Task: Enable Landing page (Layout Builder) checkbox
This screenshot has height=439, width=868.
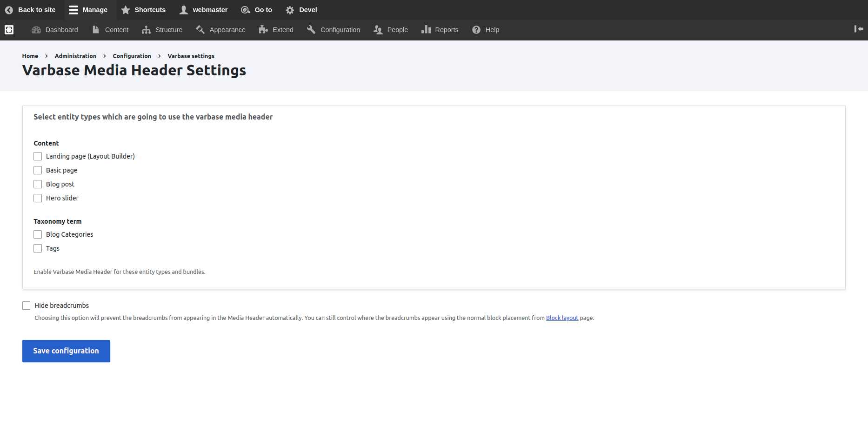Action: click(38, 156)
